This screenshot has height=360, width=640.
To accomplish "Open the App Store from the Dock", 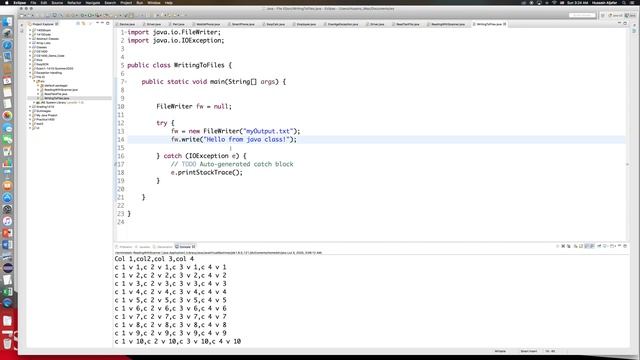I will point(7,198).
